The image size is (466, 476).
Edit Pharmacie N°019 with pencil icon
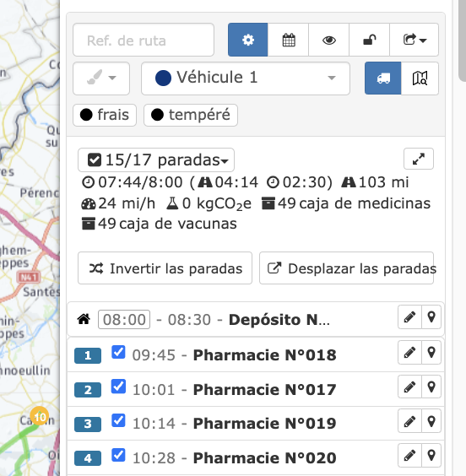pos(409,421)
